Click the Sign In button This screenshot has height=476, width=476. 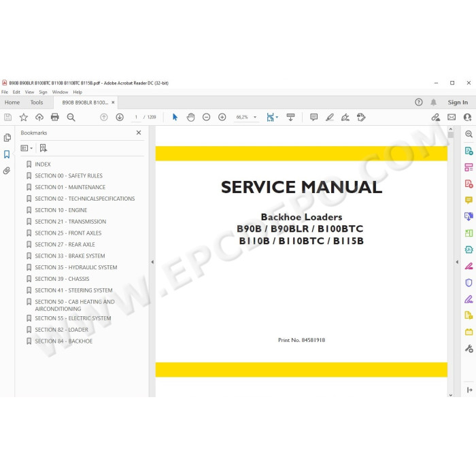point(458,103)
